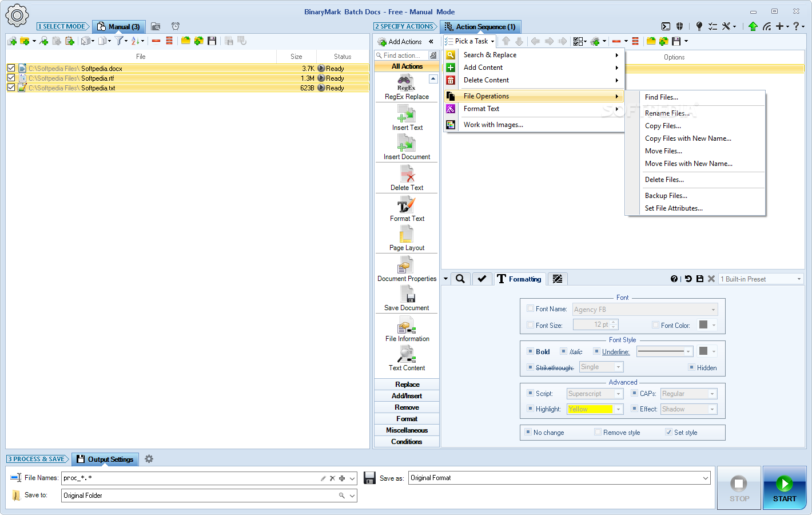Click the output settings gear icon
Image resolution: width=812 pixels, height=515 pixels.
click(149, 459)
